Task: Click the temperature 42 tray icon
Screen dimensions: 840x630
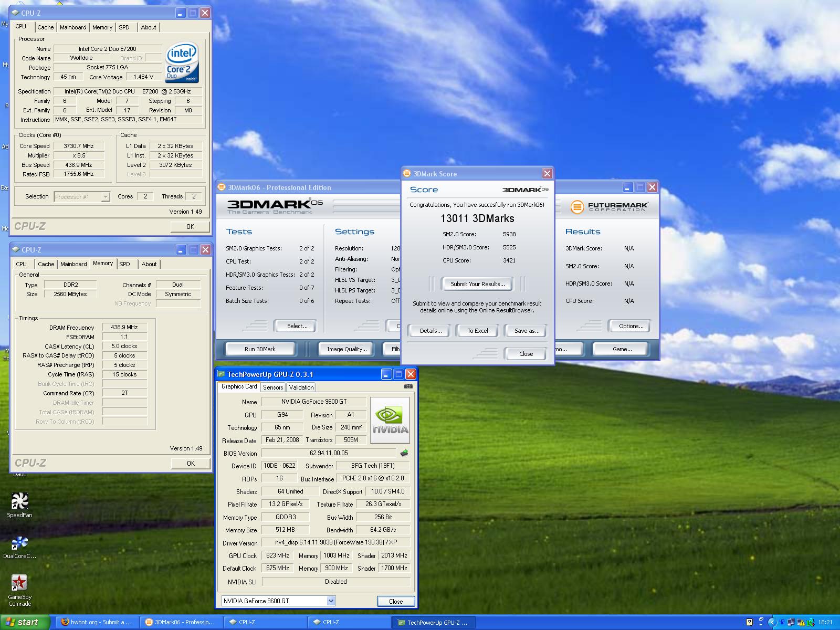Action: click(x=782, y=622)
